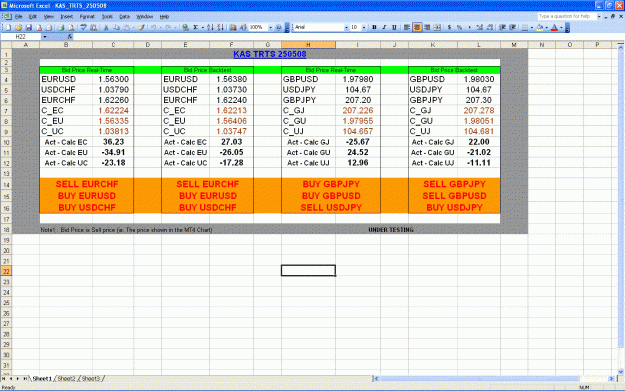Expand the AutoSum dropdown arrow
The image size is (625, 391).
[x=202, y=28]
